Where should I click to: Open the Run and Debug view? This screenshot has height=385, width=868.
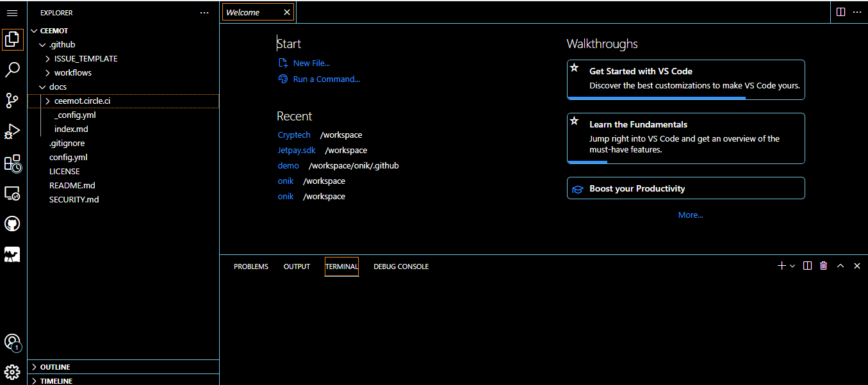tap(12, 131)
